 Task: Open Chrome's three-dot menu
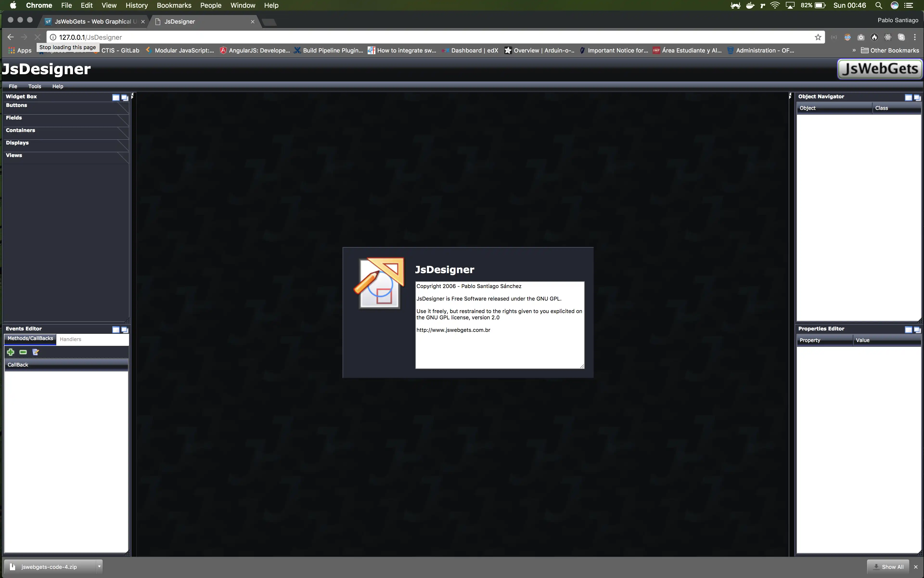click(915, 37)
